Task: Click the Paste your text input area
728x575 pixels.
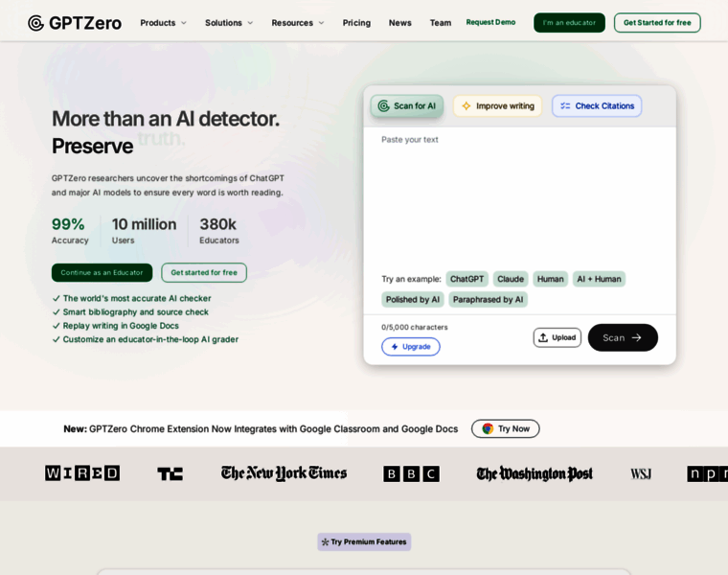Action: pos(519,195)
